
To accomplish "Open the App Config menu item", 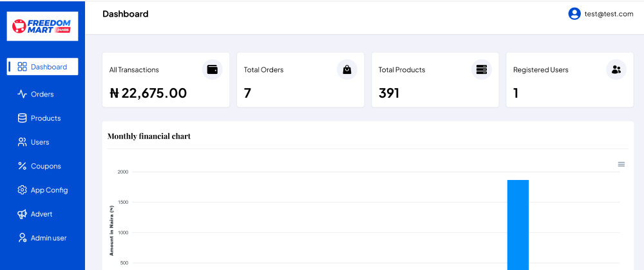I will (x=43, y=190).
